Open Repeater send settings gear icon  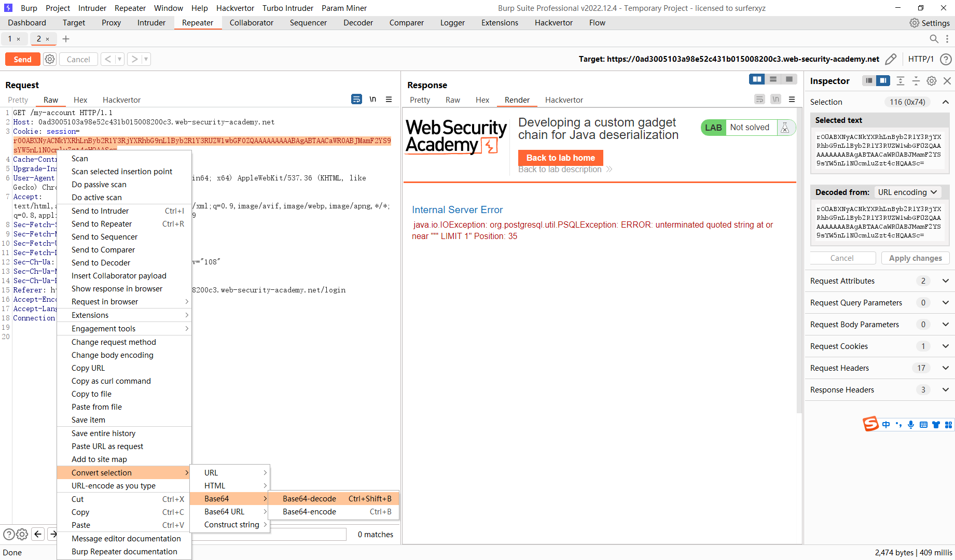[50, 59]
